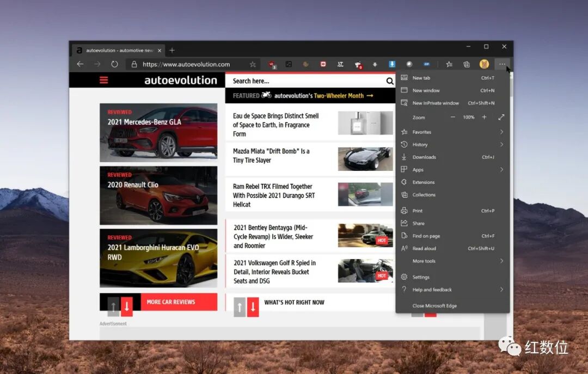Viewport: 588px width, 374px height.
Task: Open Extensions from the menu
Action: pos(452,182)
